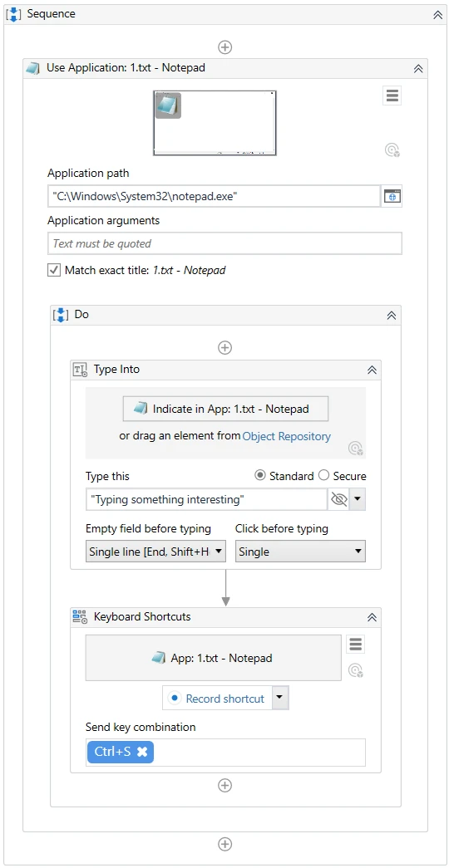Viewport: 449px width, 868px height.
Task: Collapse the Type Into activity
Action: pyautogui.click(x=372, y=370)
